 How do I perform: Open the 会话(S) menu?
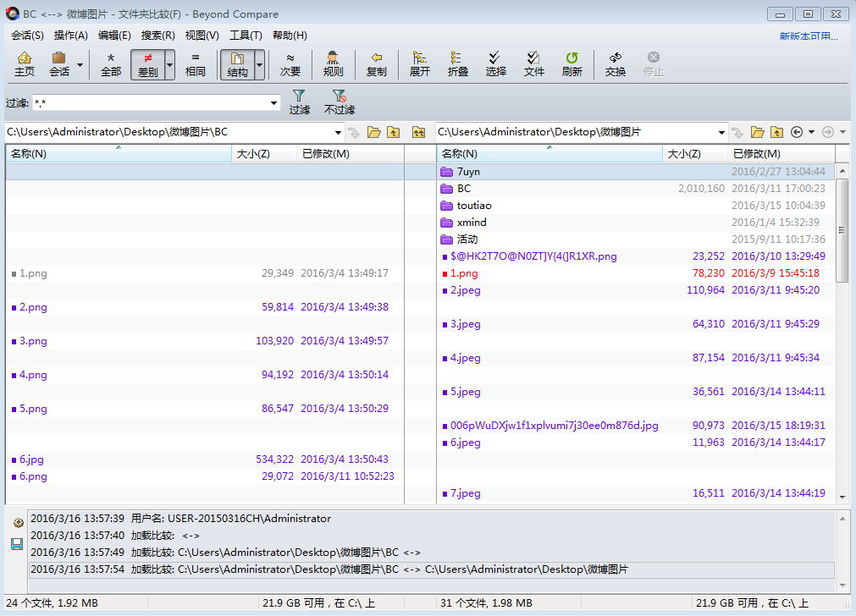pyautogui.click(x=26, y=35)
